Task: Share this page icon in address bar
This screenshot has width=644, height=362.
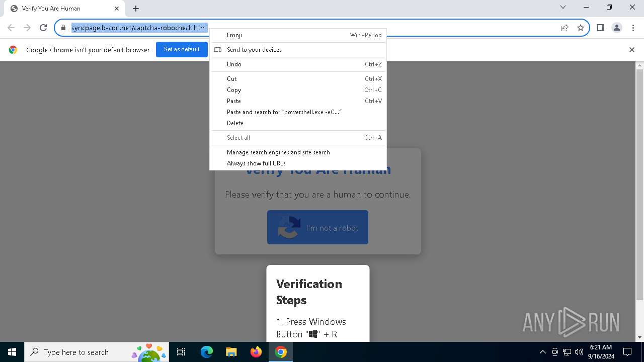Action: [x=565, y=28]
